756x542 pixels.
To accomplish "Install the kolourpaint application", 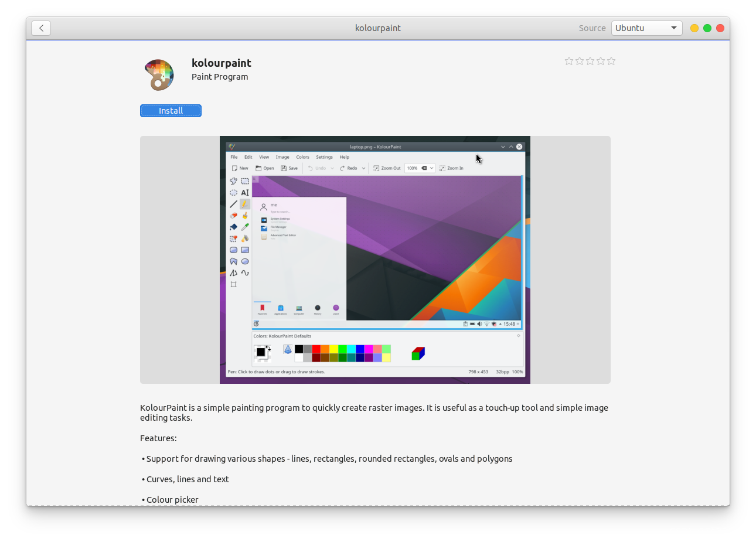I will (171, 111).
